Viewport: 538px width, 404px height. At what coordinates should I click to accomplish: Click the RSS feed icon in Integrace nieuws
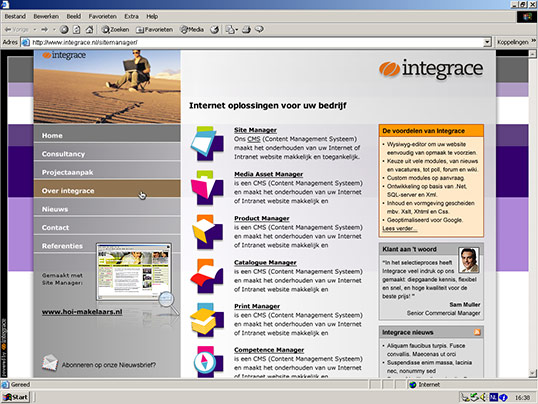click(477, 332)
